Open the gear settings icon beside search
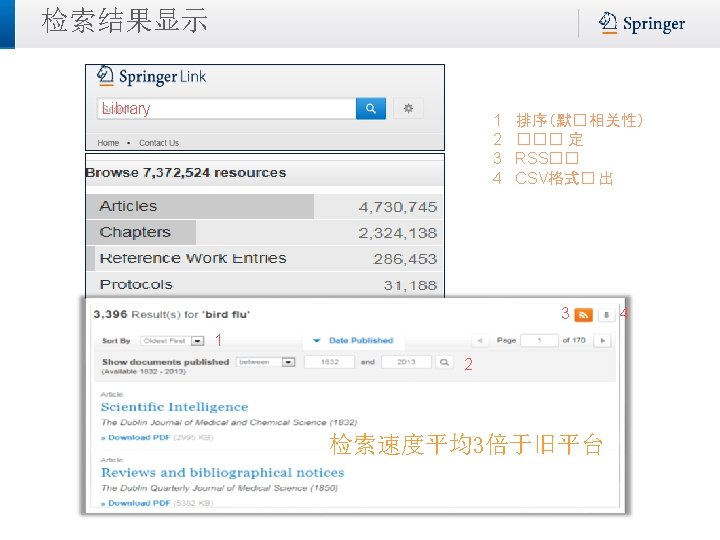 pyautogui.click(x=408, y=108)
